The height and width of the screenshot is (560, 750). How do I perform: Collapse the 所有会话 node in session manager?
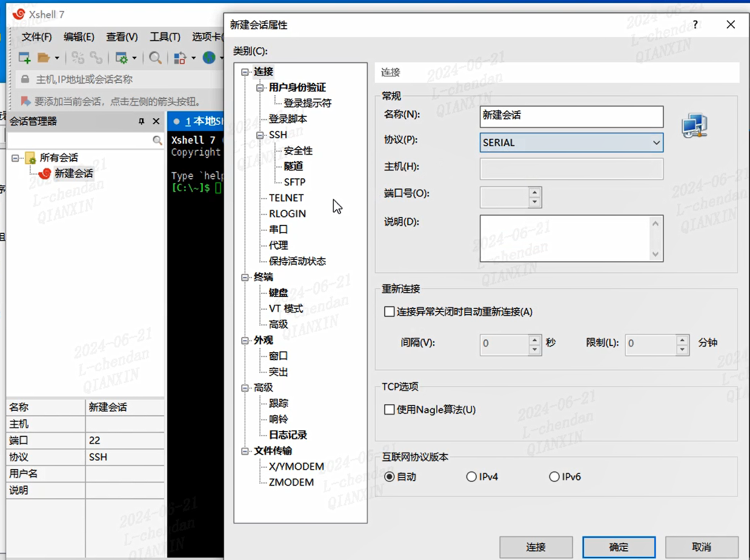[16, 158]
